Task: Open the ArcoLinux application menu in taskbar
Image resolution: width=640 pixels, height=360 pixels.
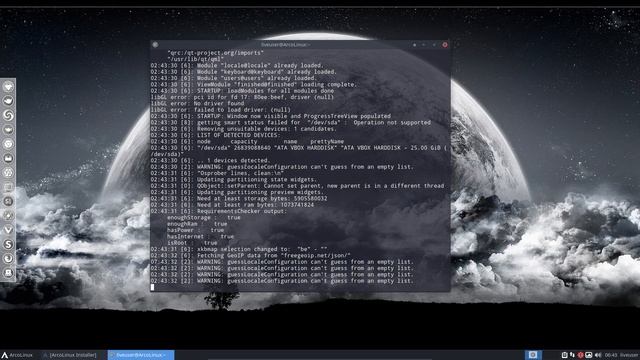Action: point(17,355)
